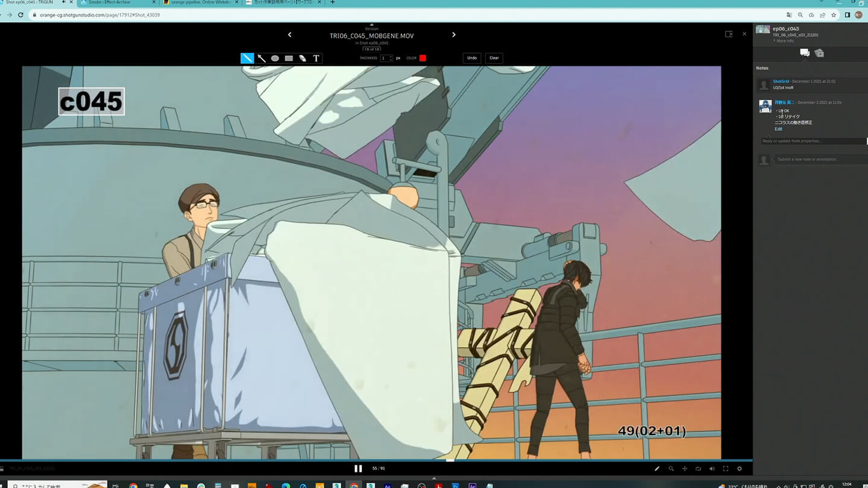Activate the zoom magnifier in player bar
Image resolution: width=868 pixels, height=488 pixels.
(671, 468)
